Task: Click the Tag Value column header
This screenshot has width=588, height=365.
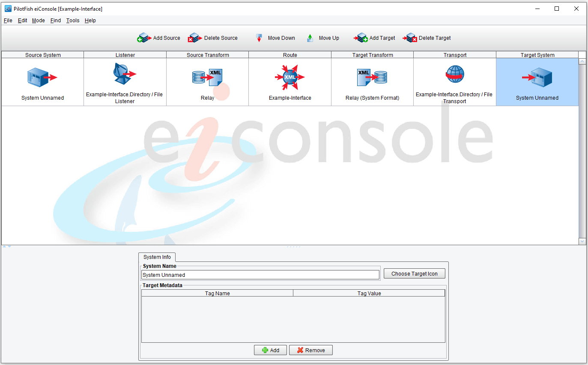Action: [369, 293]
